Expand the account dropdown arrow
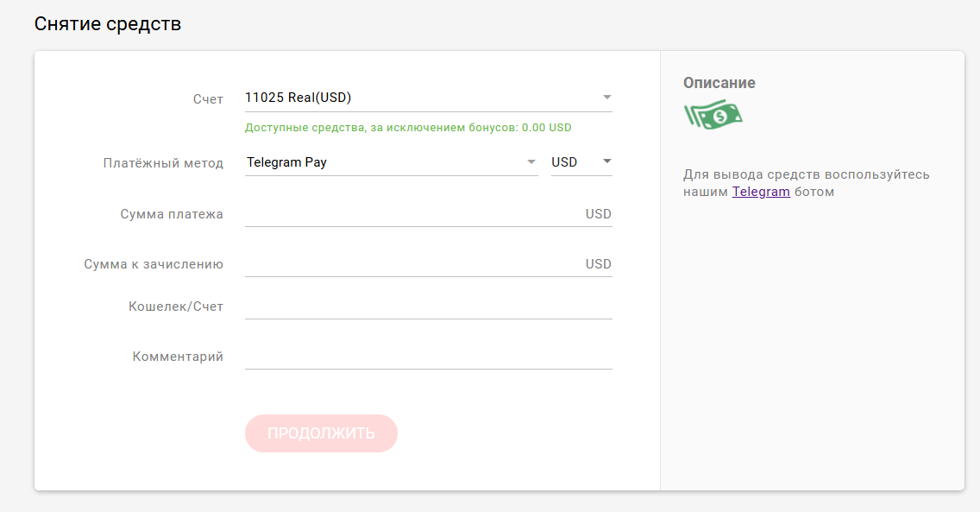 (606, 98)
